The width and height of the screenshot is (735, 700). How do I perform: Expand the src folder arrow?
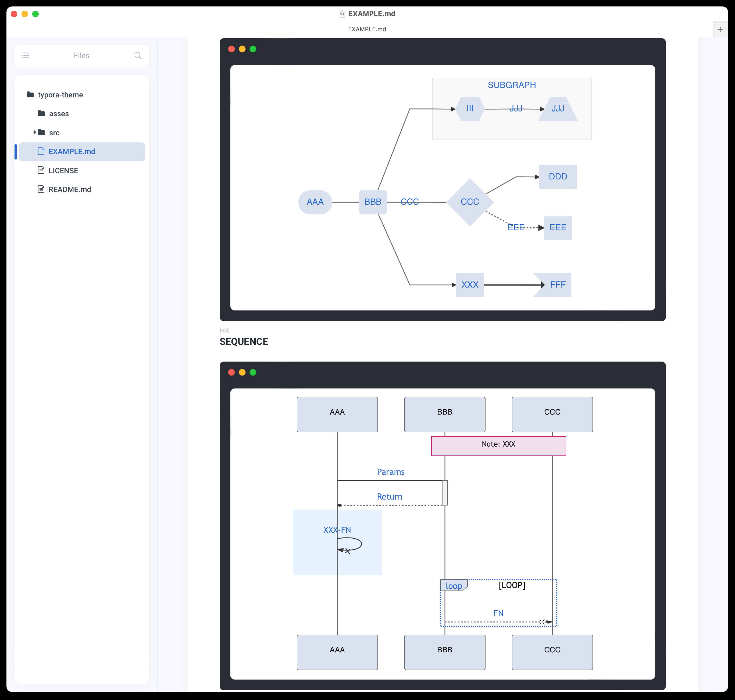click(35, 132)
